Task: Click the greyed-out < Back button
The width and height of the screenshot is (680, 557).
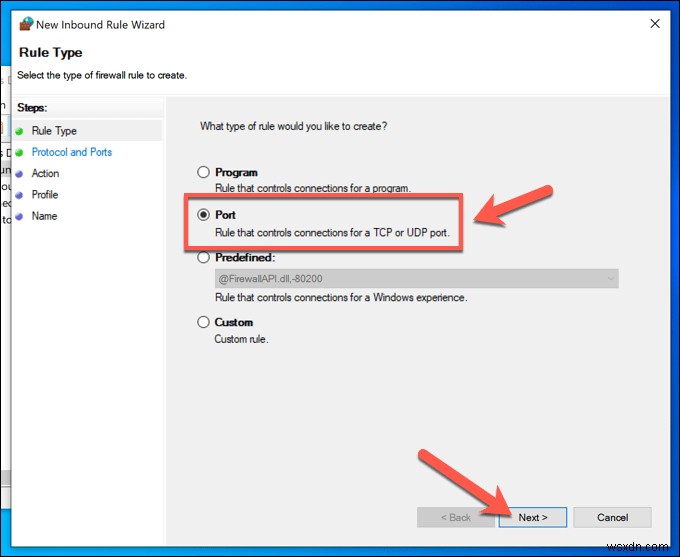Action: click(x=455, y=518)
